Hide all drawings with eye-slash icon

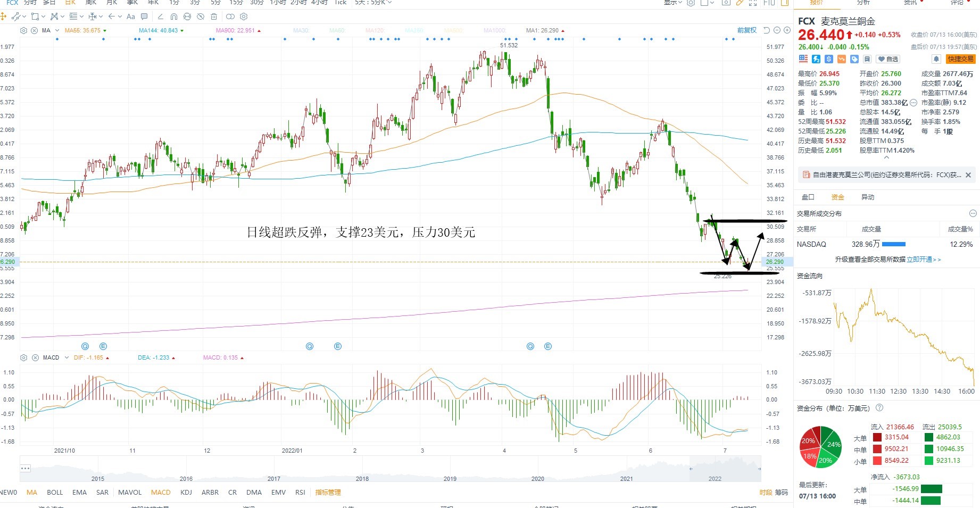point(201,16)
